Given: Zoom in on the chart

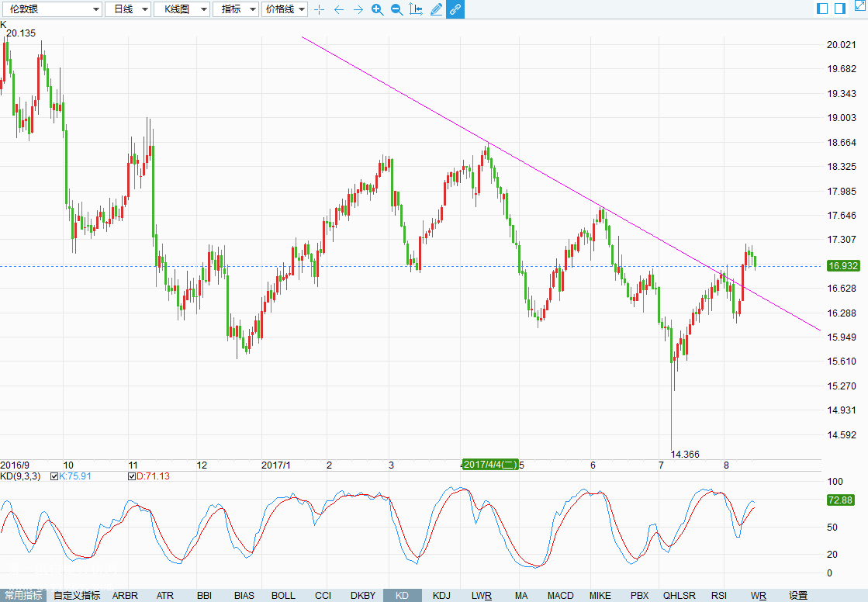Looking at the screenshot, I should point(378,9).
